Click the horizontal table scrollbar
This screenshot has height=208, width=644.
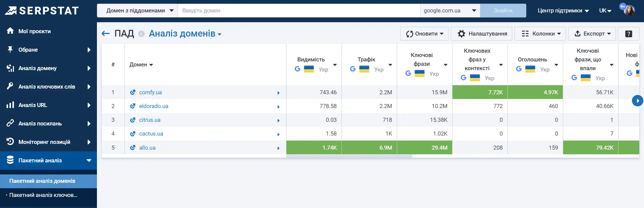click(349, 156)
